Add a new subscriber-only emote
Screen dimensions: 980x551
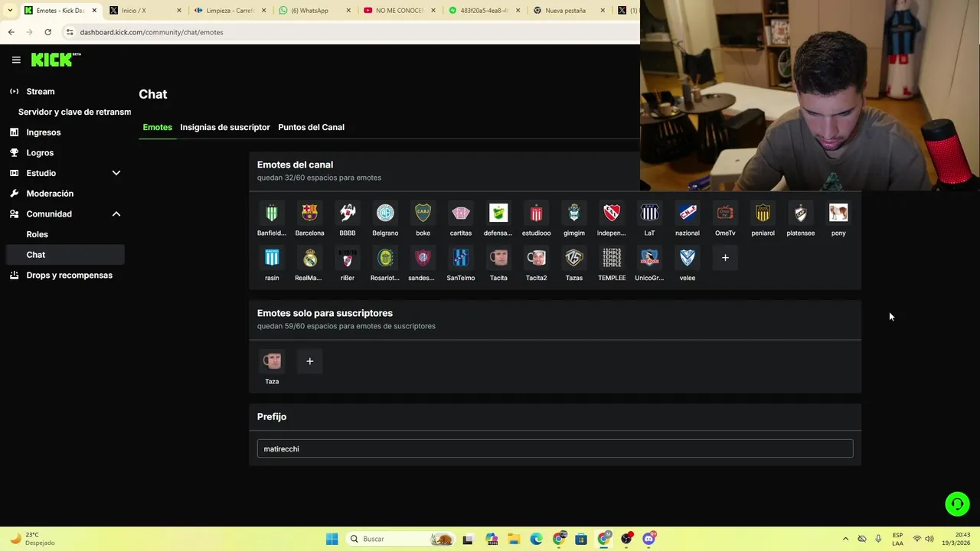point(309,361)
